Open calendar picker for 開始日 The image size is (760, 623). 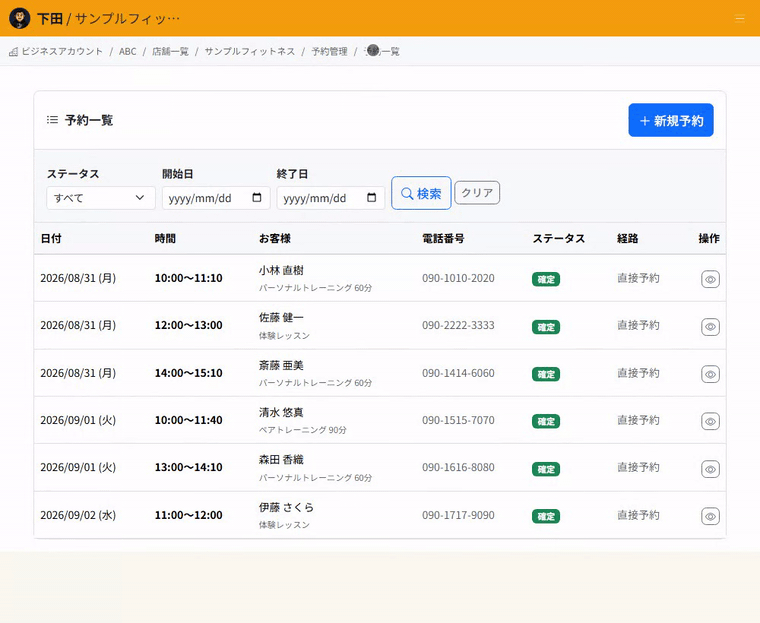[x=257, y=197]
